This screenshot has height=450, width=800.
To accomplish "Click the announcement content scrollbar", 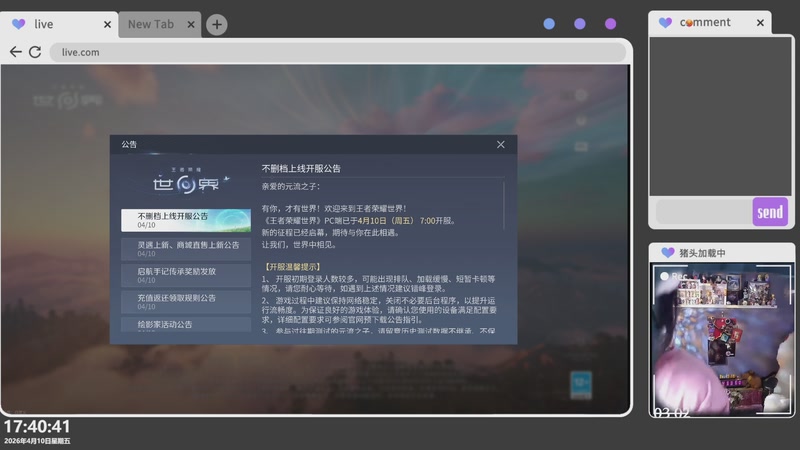I will coord(504,206).
